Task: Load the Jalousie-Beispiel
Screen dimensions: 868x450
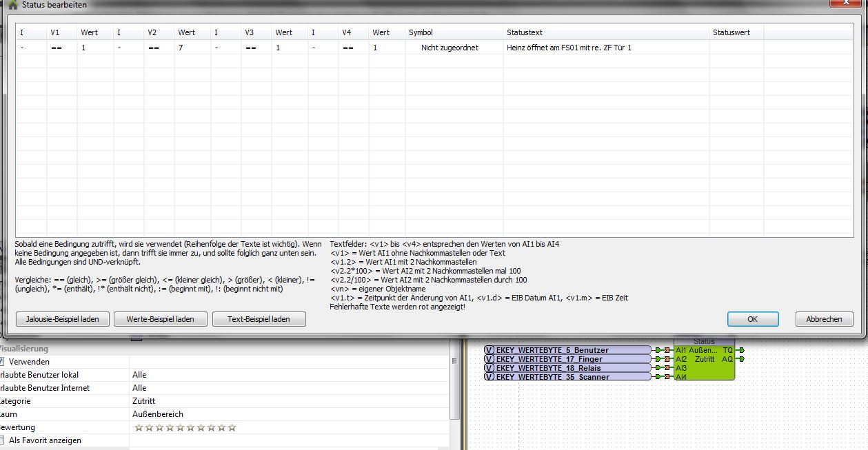Action: 62,319
